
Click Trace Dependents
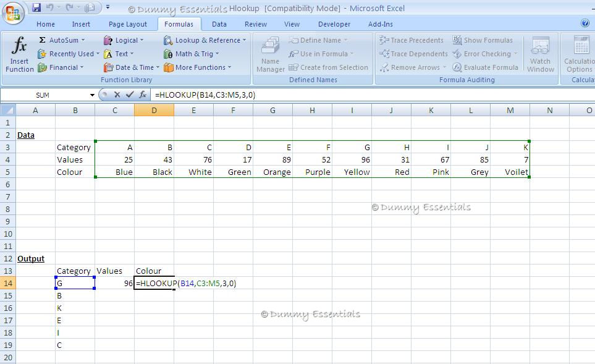(413, 54)
